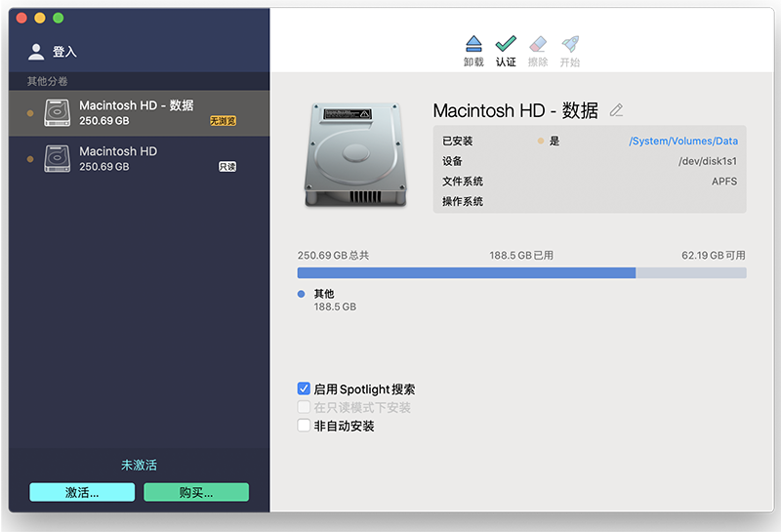Click the 卸载 (unmount) eject icon
The image size is (781, 532).
click(x=473, y=44)
